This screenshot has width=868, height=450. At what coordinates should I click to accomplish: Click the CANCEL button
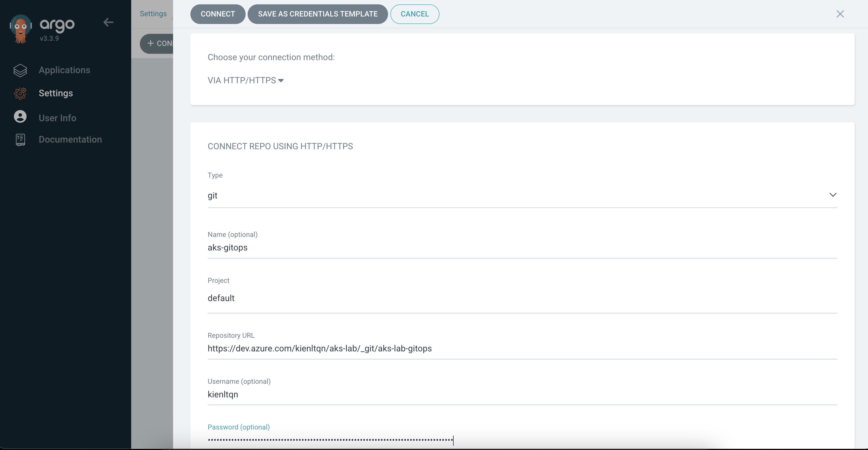point(415,14)
